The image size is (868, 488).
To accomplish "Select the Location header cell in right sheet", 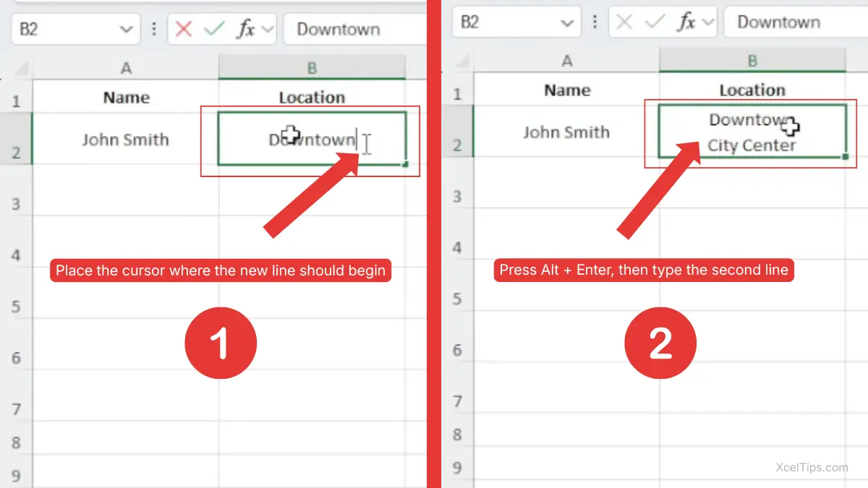I will coord(752,90).
